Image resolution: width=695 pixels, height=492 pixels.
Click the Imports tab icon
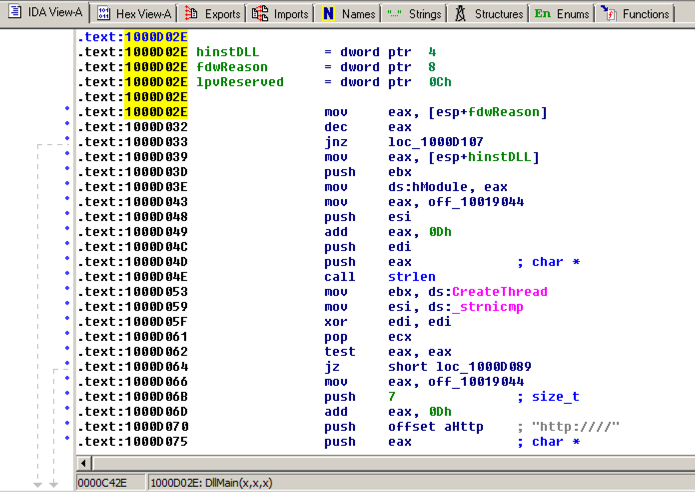click(260, 14)
